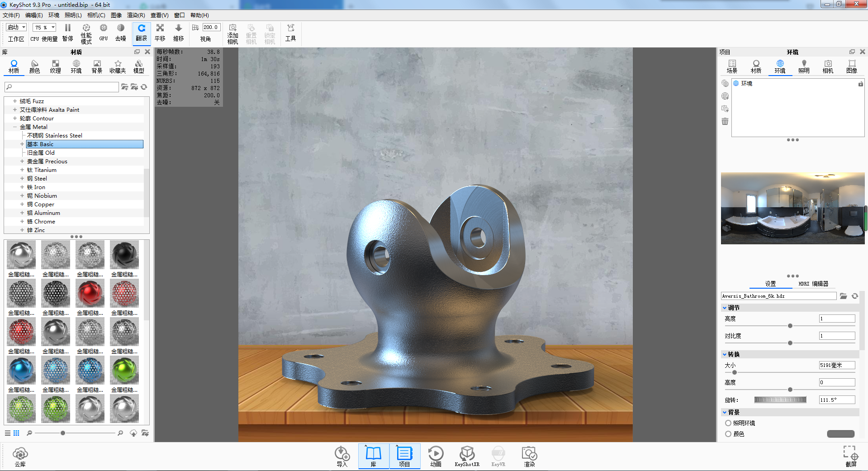Expand the 艾仕得涂料 Axalta Paint node
This screenshot has height=471, width=868.
[15, 109]
